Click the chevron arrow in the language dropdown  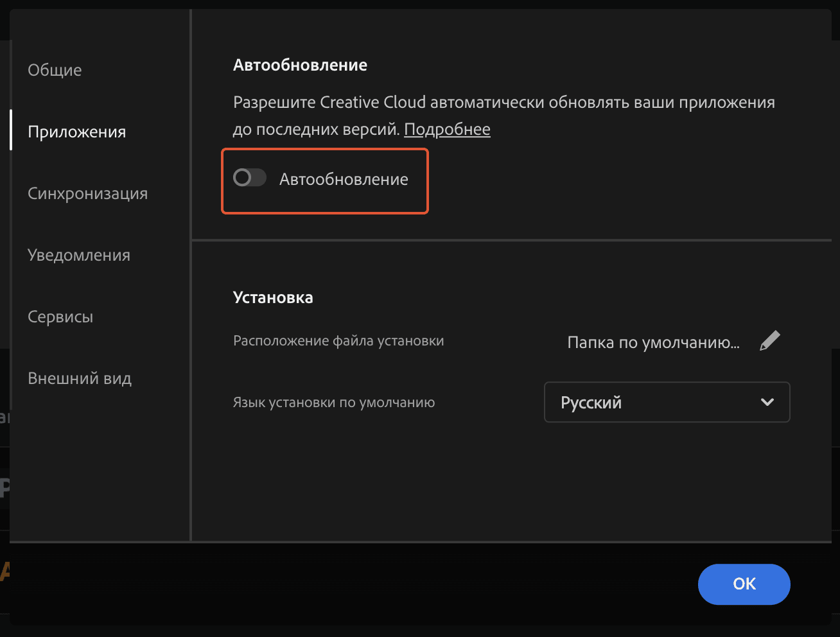(767, 403)
